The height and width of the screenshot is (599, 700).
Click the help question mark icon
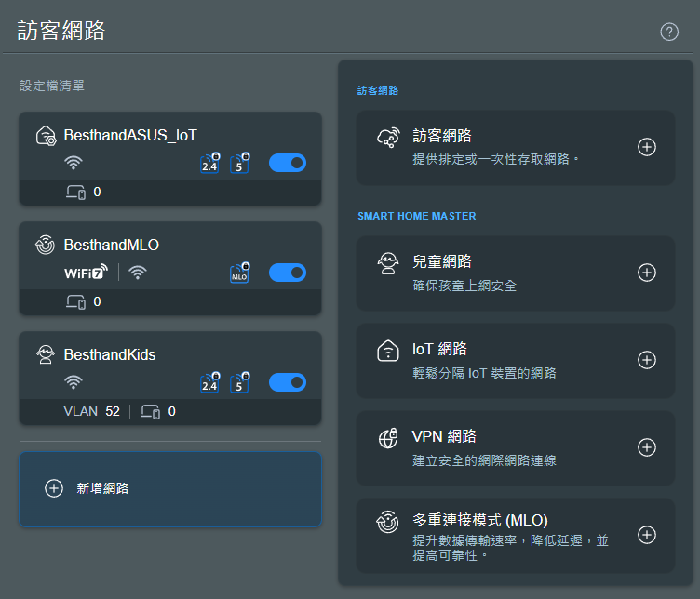click(x=669, y=32)
